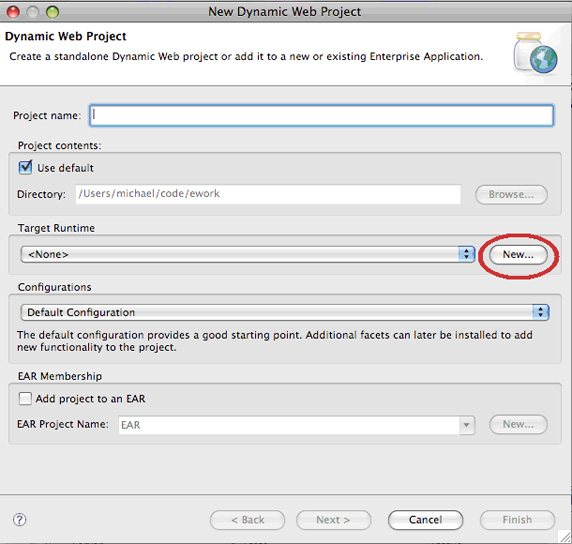Viewport: 572px width, 544px height.
Task: Click New button beside EAR Project Name
Action: (518, 424)
